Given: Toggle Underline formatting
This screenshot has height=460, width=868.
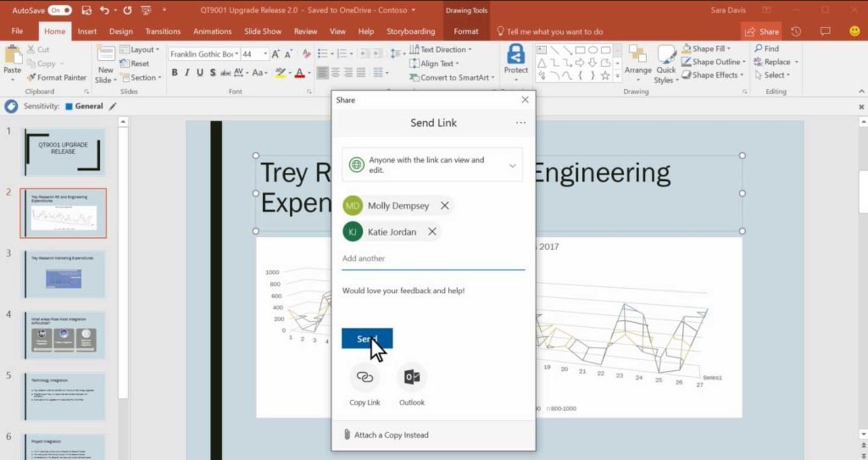Looking at the screenshot, I should (200, 73).
